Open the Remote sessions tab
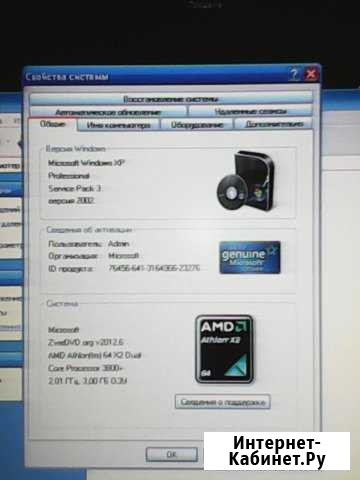 coord(250,111)
